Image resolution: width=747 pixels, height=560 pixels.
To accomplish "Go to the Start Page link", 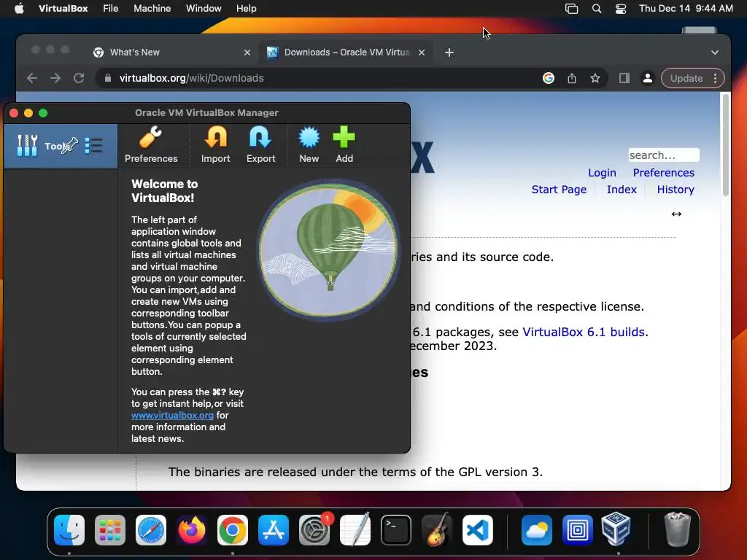I will coord(559,190).
